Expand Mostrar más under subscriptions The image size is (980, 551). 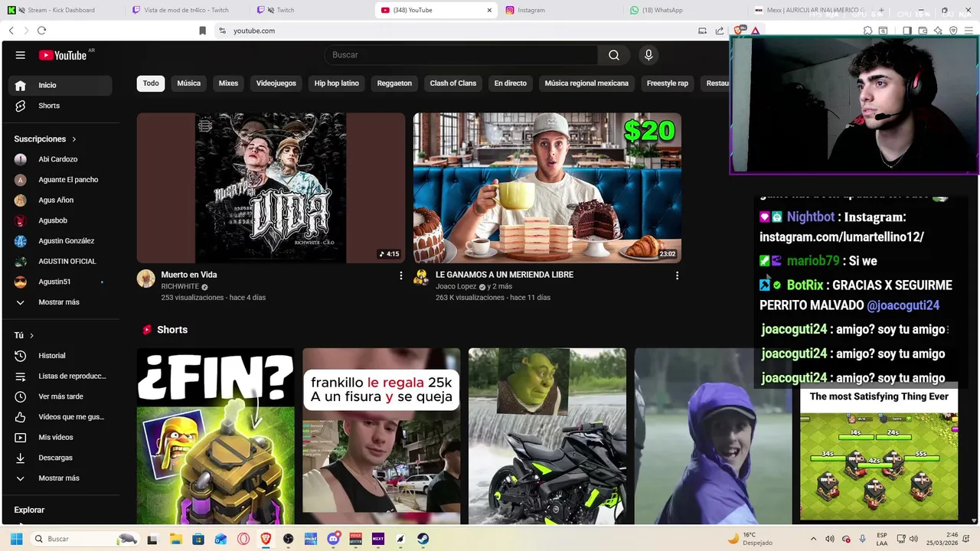click(60, 302)
